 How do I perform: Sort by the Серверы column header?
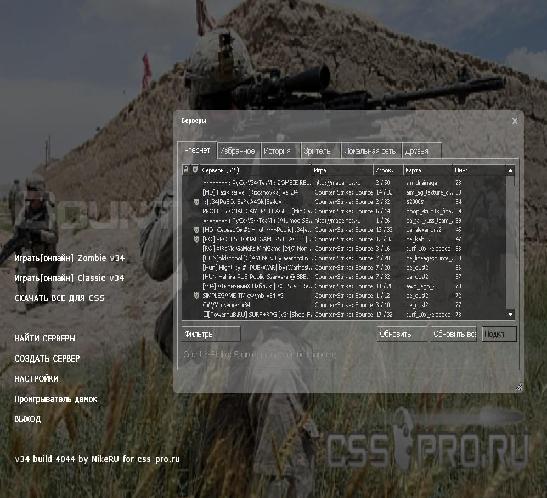click(256, 170)
